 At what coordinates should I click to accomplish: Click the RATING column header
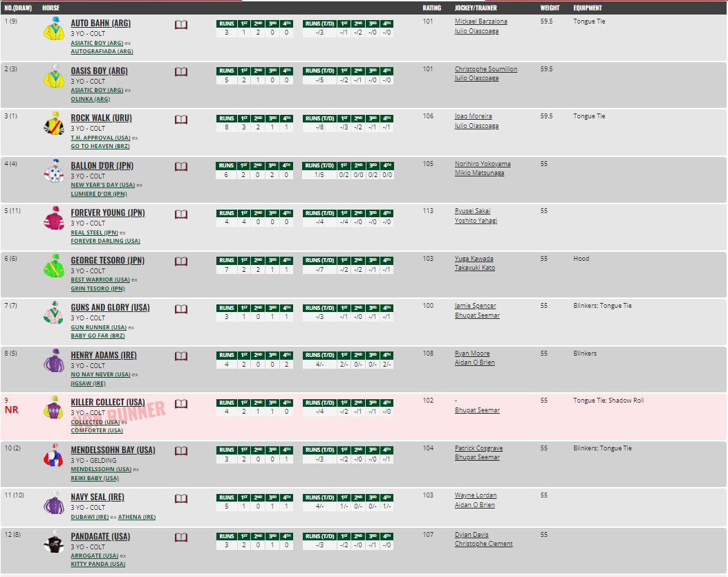pyautogui.click(x=432, y=8)
